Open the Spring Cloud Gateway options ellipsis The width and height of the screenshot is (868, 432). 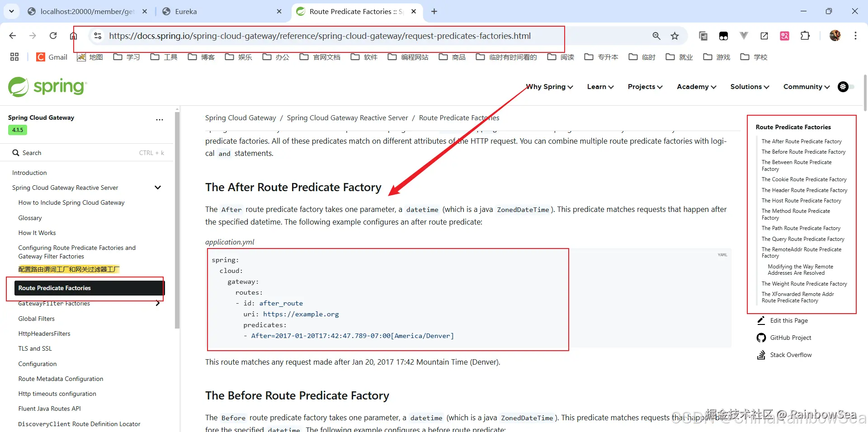(160, 120)
